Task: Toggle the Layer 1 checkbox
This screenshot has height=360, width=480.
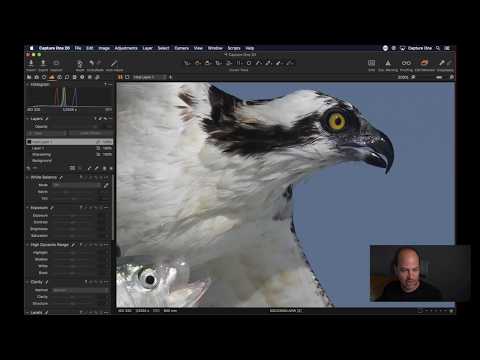Action: (x=98, y=148)
